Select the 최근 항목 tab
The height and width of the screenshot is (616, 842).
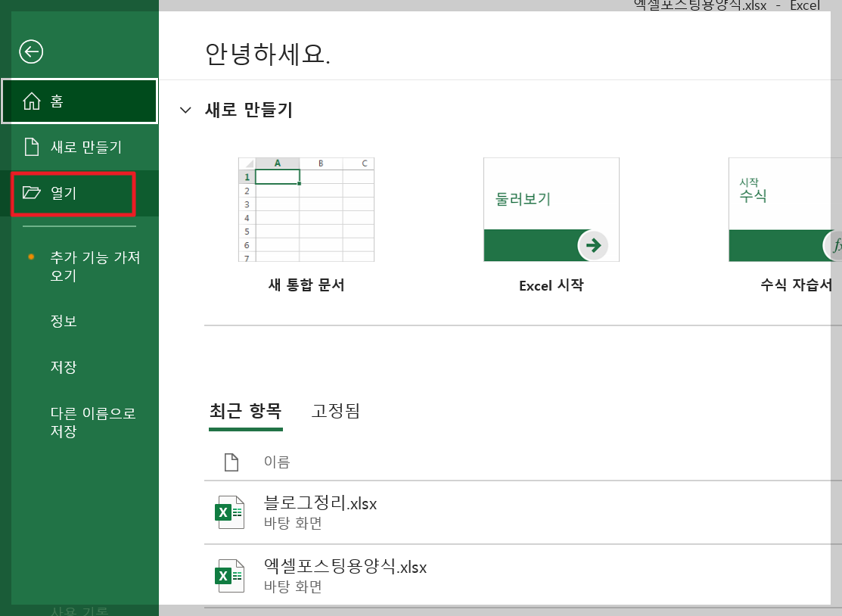(x=246, y=410)
